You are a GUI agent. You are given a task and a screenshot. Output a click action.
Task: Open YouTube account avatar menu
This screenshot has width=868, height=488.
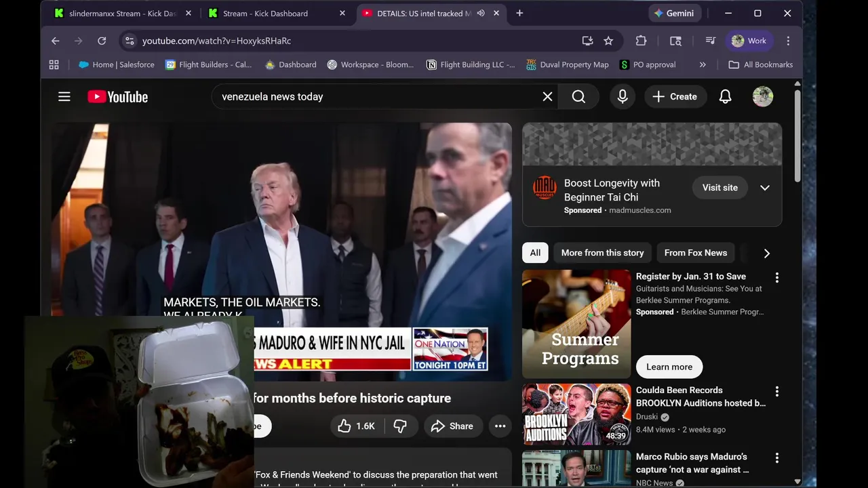(763, 97)
